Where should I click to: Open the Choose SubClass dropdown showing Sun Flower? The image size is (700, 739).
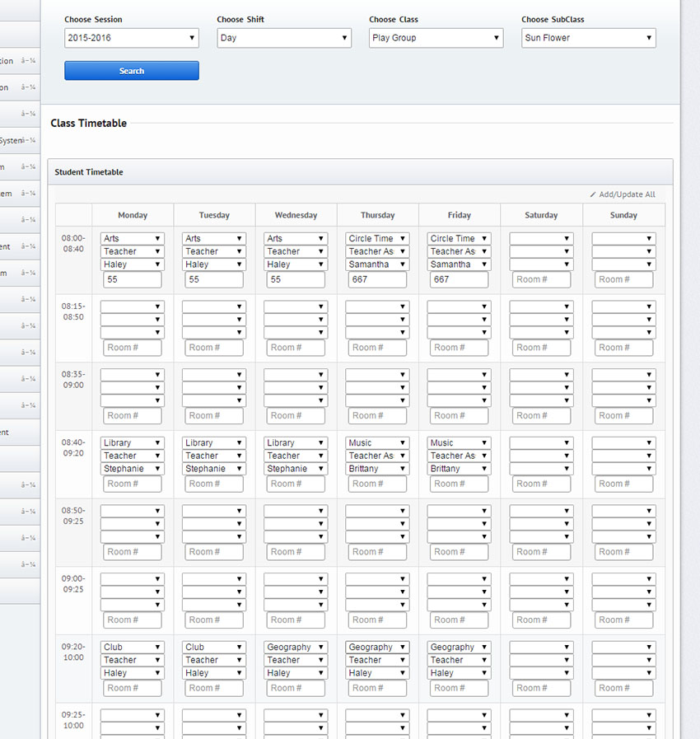tap(588, 38)
